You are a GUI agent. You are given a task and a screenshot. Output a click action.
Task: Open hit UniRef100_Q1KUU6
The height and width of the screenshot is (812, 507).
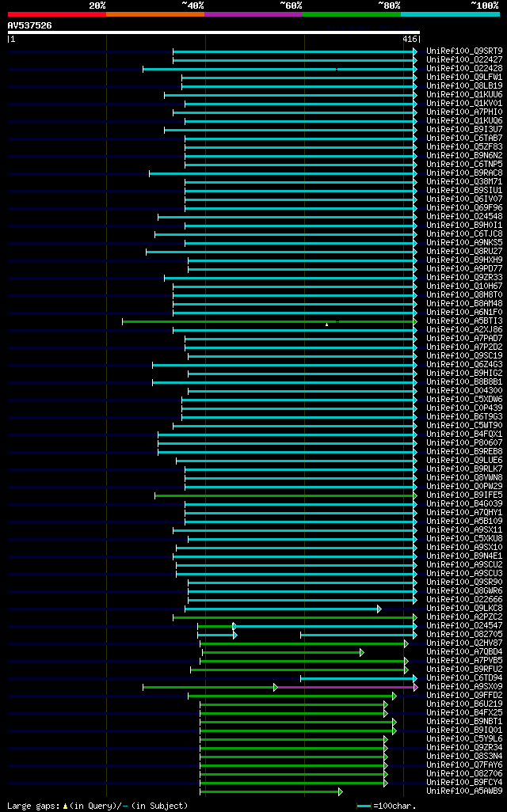464,95
